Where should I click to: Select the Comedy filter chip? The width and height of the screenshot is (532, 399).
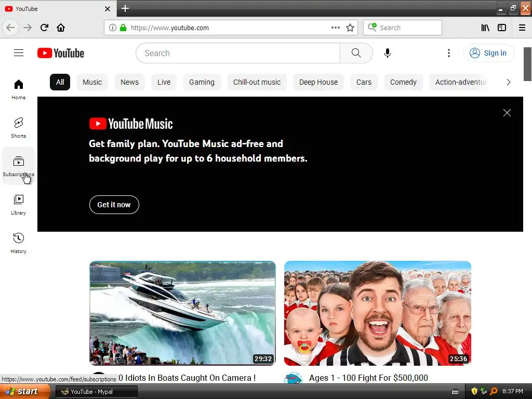(403, 82)
